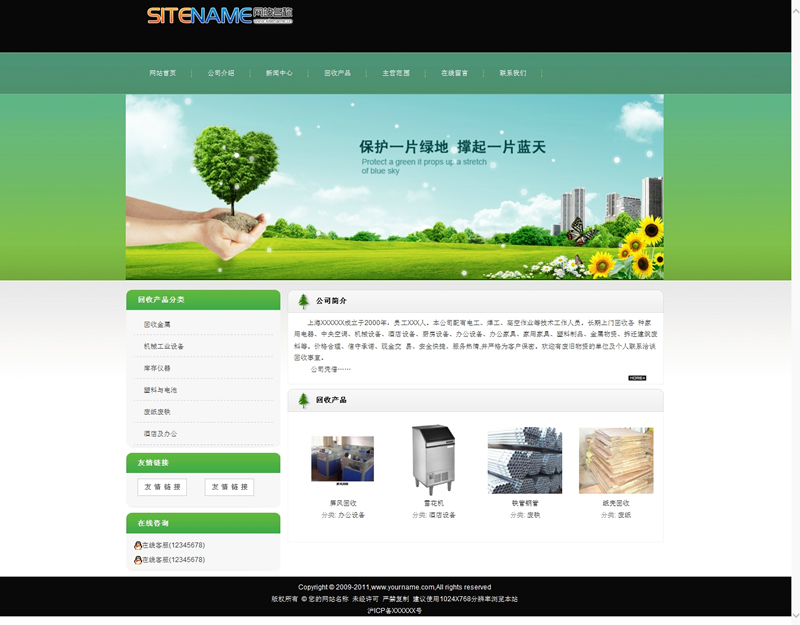Open the 雪花机 ice machine thumbnail
Screen dimensions: 800x625
[433, 459]
